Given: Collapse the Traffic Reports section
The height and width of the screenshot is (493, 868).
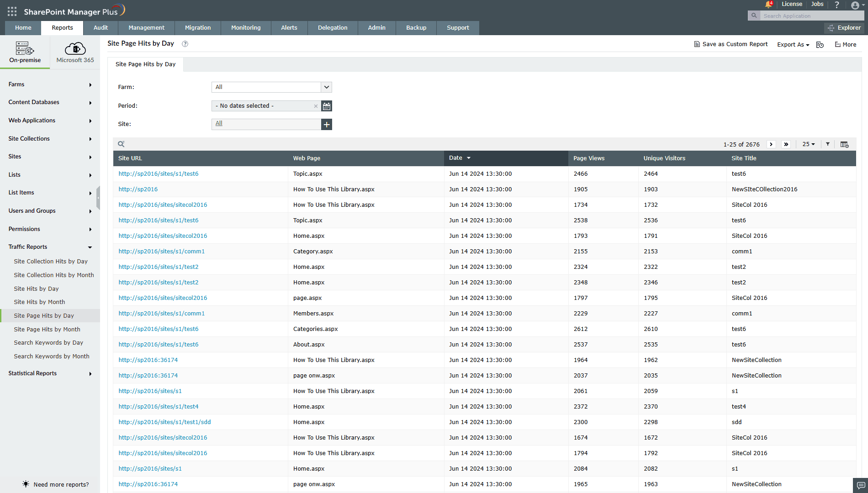Looking at the screenshot, I should (90, 247).
